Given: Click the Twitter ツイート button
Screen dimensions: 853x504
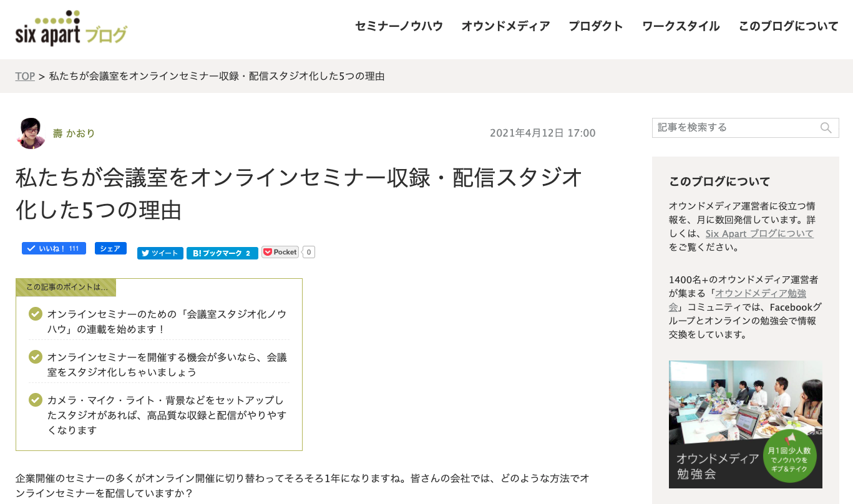Looking at the screenshot, I should click(x=160, y=253).
